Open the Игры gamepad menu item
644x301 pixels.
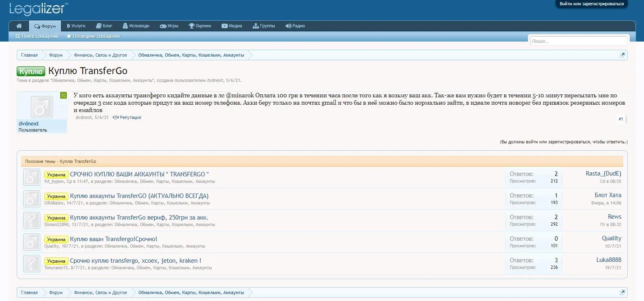tap(169, 26)
